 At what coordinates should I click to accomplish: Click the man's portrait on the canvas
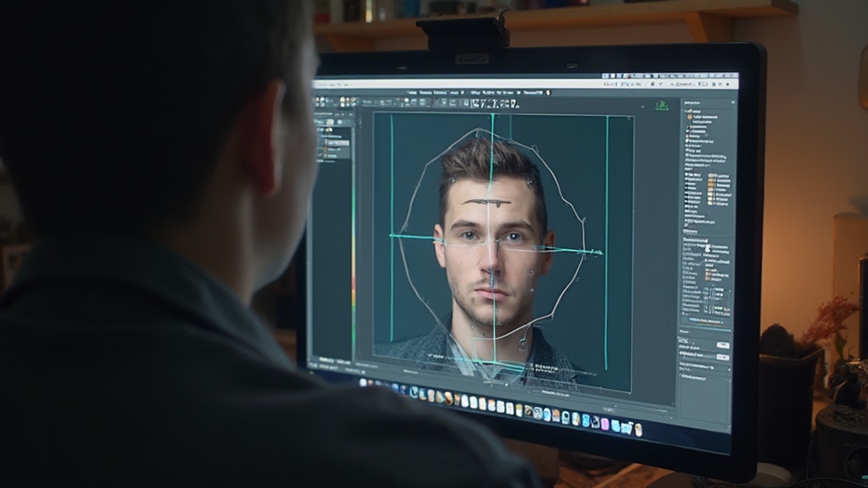pos(492,249)
